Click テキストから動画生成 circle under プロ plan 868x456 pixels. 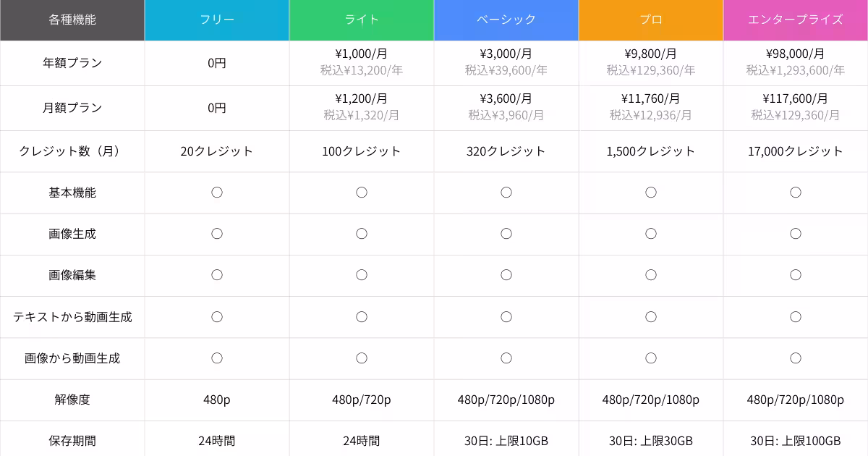pos(651,316)
